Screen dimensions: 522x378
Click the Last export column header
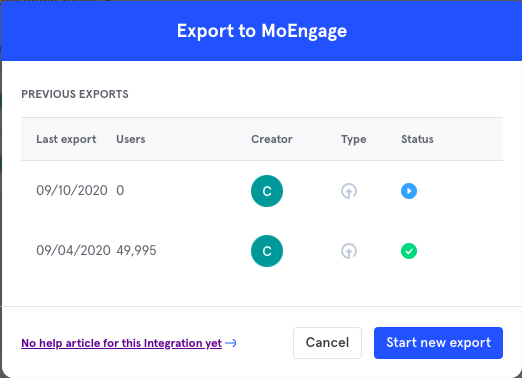click(66, 139)
